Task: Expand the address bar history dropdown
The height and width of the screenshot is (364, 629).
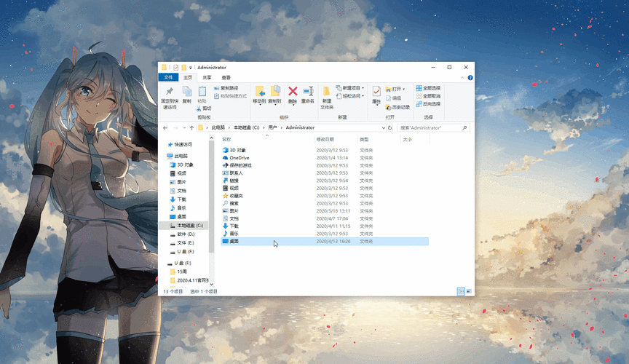Action: (x=384, y=127)
